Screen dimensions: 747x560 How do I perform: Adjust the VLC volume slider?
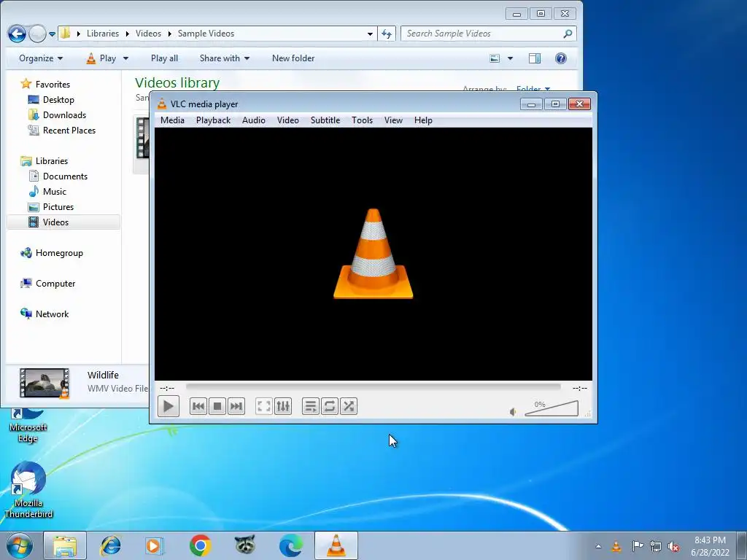pyautogui.click(x=551, y=408)
